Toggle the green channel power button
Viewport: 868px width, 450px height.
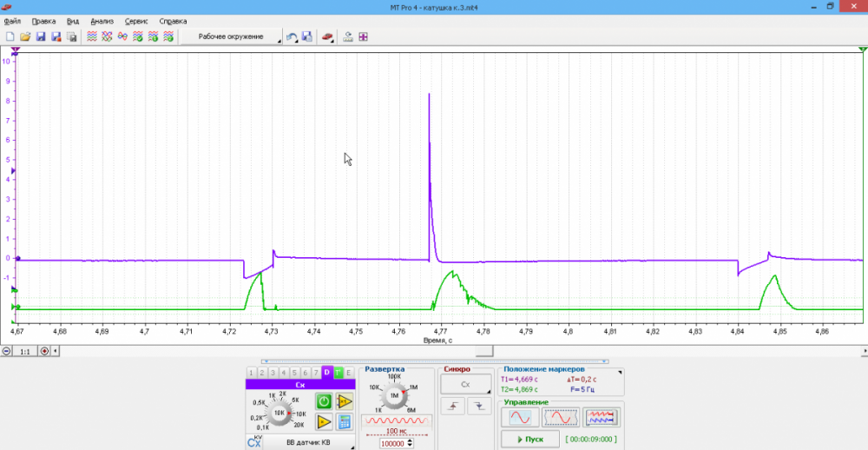pos(323,401)
